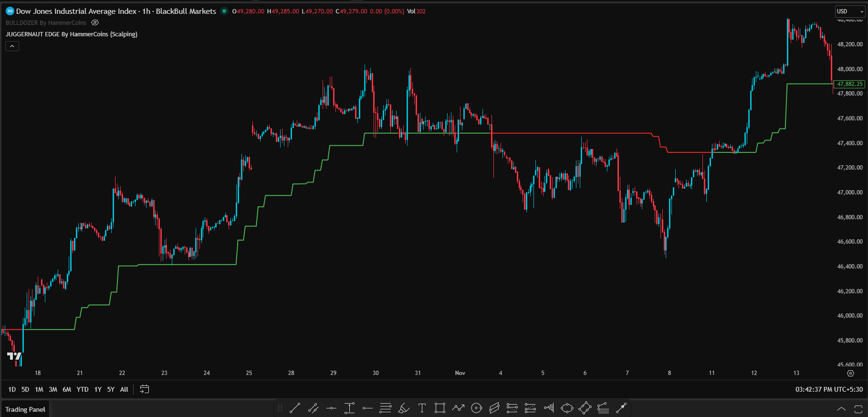Select the Arrow drawing tool

[621, 408]
